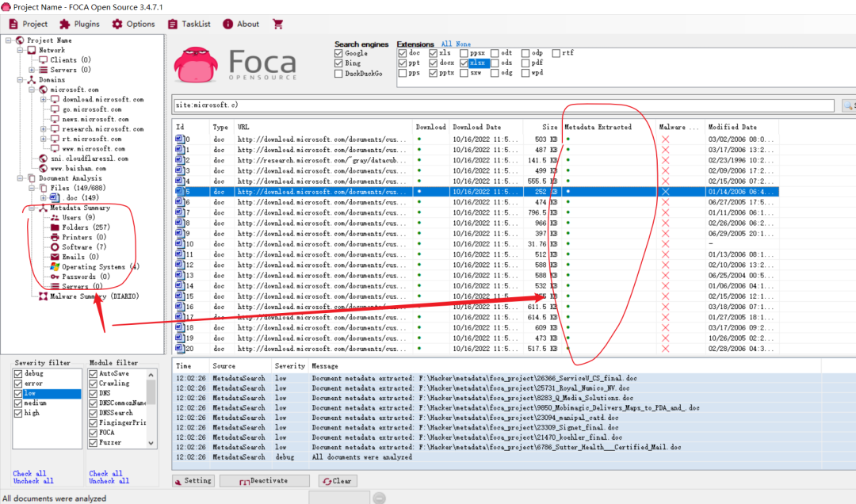This screenshot has height=504, width=856.
Task: Toggle the debug severity filter checkbox
Action: [18, 373]
